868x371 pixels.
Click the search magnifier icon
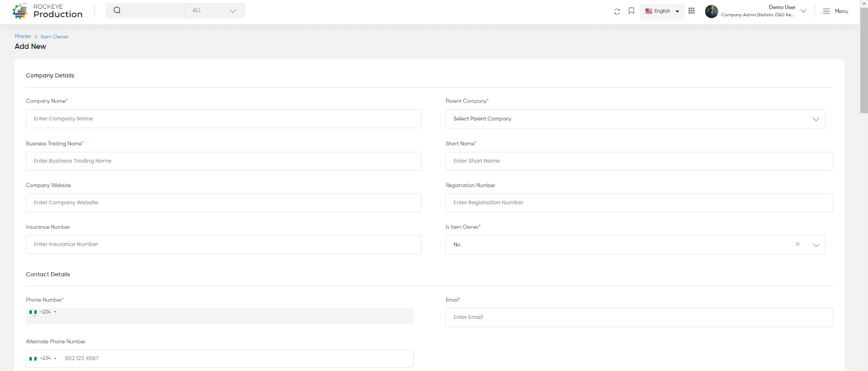tap(117, 10)
